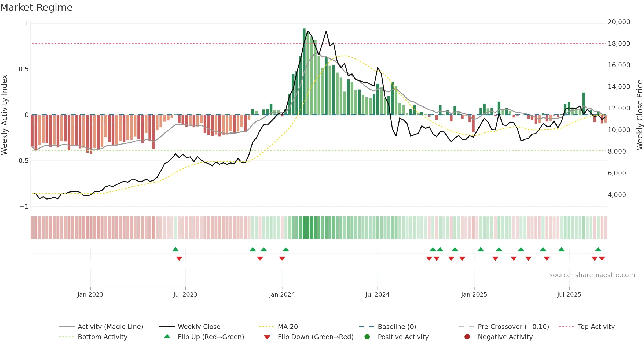Viewport: 644px width, 362px height.
Task: Click the Flip Up marker just before Jul 2025
Action: (x=561, y=249)
